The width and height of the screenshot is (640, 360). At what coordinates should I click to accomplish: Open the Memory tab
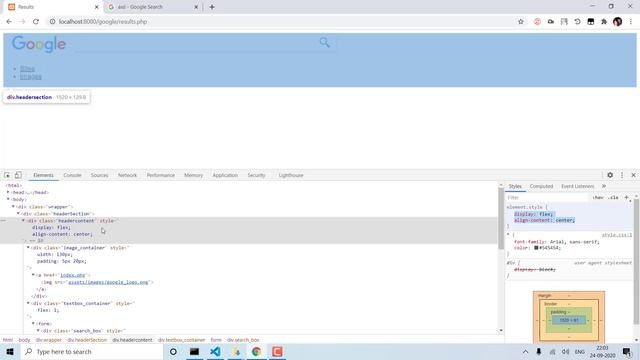[193, 175]
